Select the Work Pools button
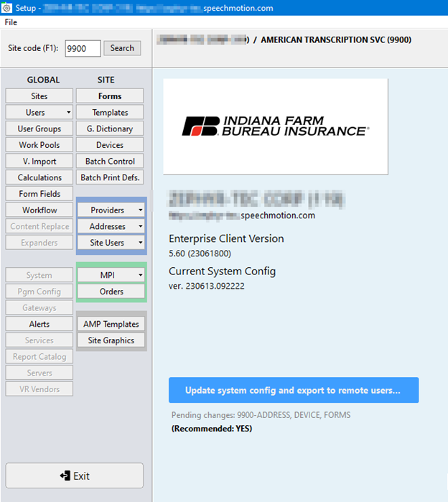 (39, 145)
